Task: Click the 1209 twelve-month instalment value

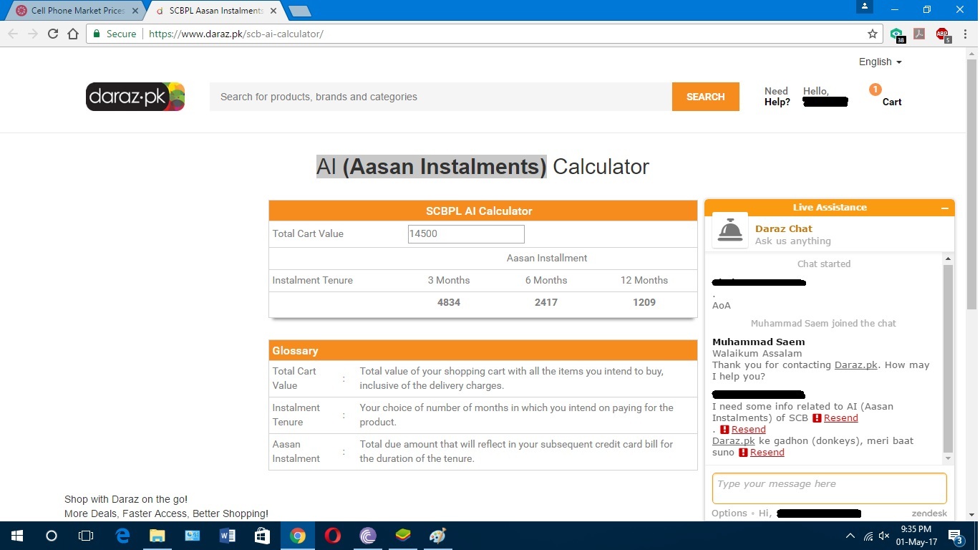Action: coord(644,302)
